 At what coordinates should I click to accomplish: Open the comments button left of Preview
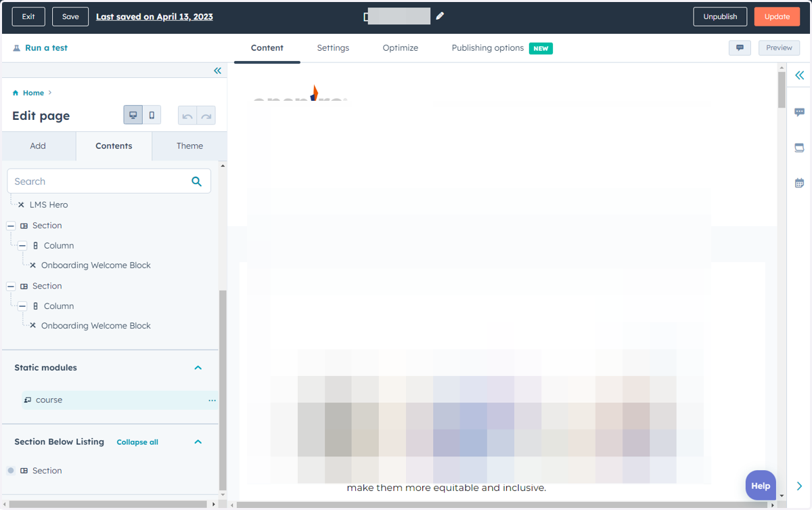coord(740,48)
